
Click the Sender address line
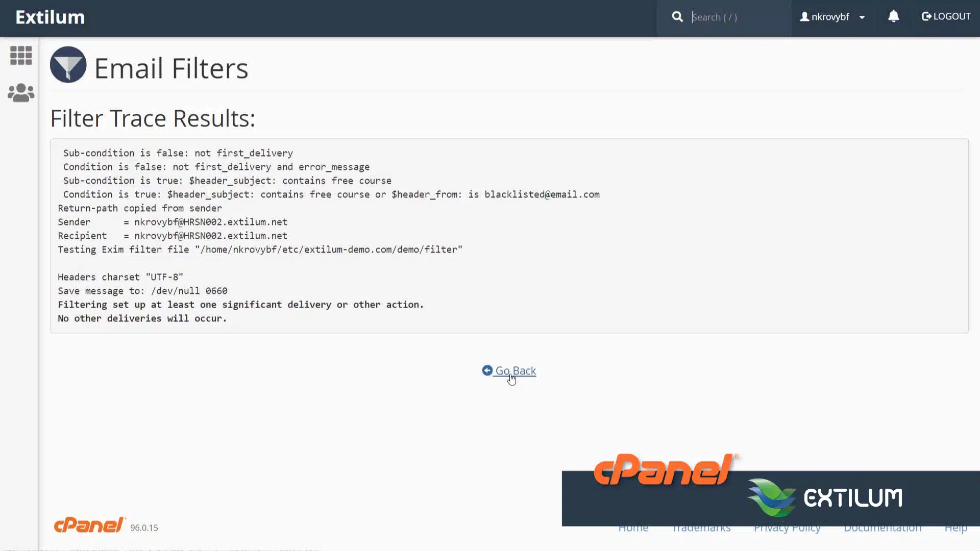173,222
